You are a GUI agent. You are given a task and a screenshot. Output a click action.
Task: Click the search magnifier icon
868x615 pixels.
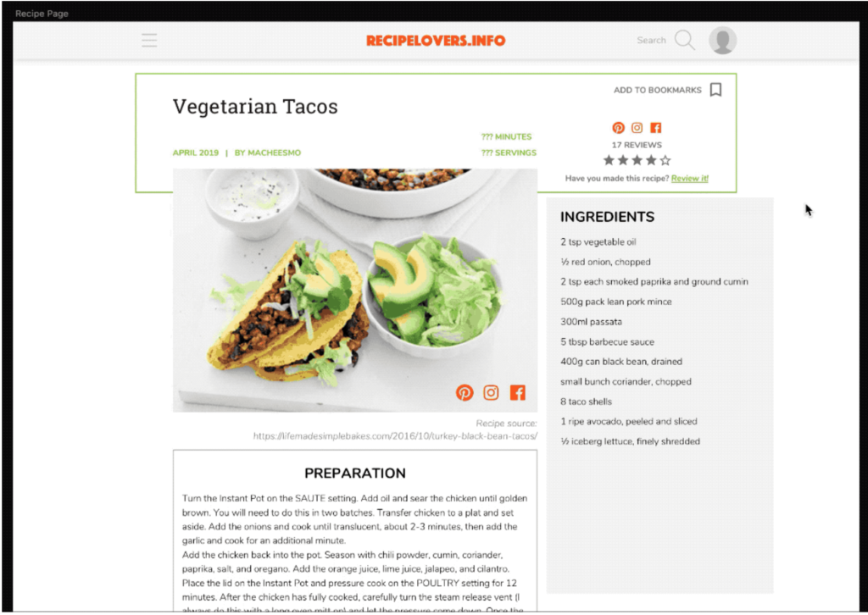tap(685, 41)
